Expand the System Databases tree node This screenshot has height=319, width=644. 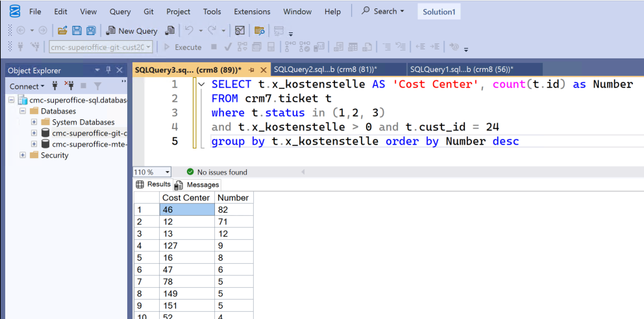[34, 122]
